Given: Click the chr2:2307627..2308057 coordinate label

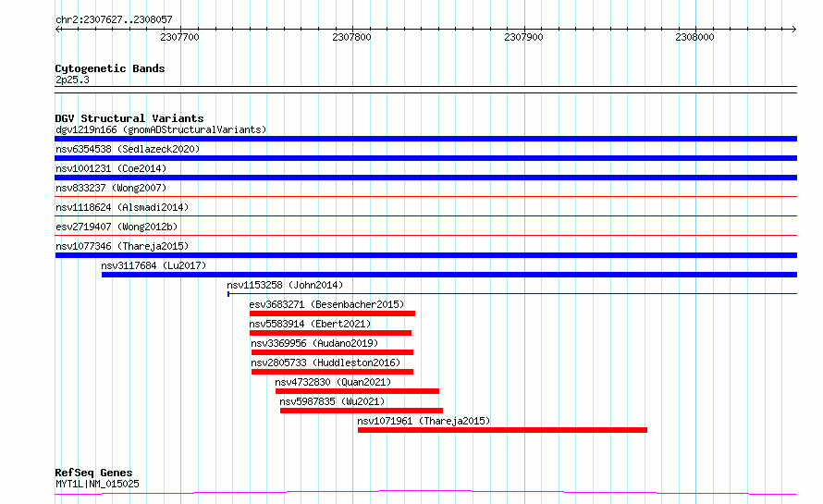Looking at the screenshot, I should tap(114, 20).
